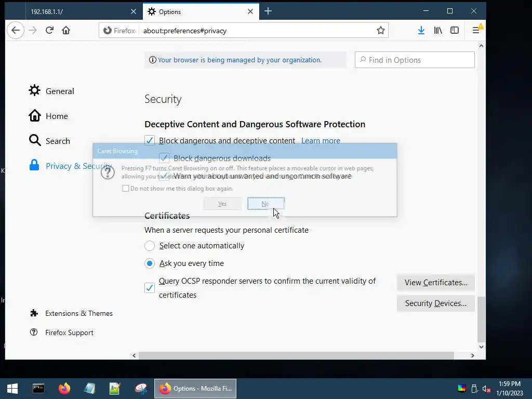
Task: Click the vertical scrollbar thumb
Action: coord(481,319)
